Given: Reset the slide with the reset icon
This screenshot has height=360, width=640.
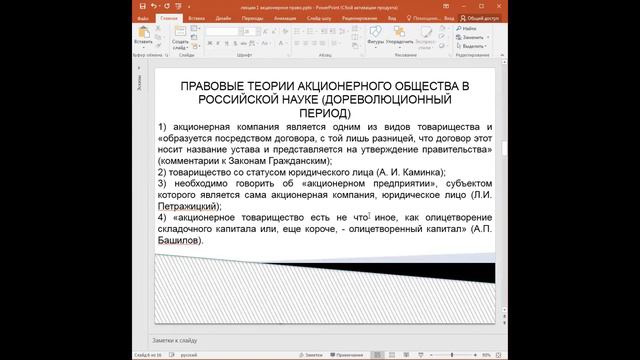Looking at the screenshot, I should point(194,37).
